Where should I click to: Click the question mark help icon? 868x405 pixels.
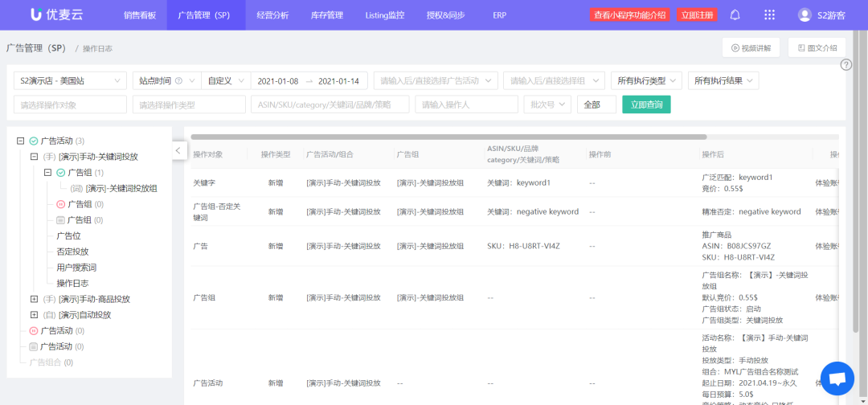tap(845, 65)
